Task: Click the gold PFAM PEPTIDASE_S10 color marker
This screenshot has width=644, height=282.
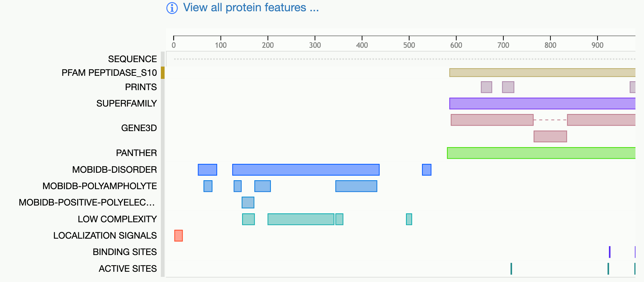Action: pos(163,73)
